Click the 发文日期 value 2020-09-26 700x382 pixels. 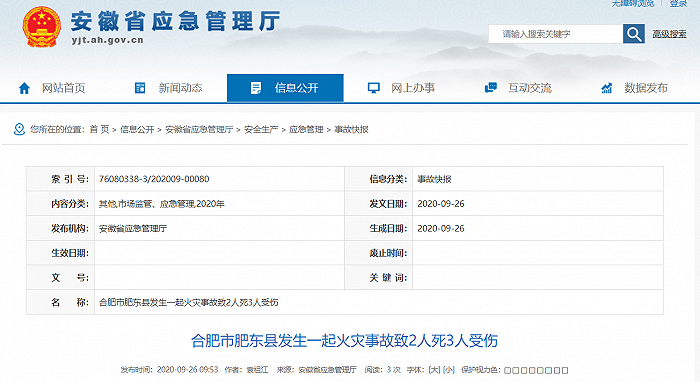tap(441, 204)
